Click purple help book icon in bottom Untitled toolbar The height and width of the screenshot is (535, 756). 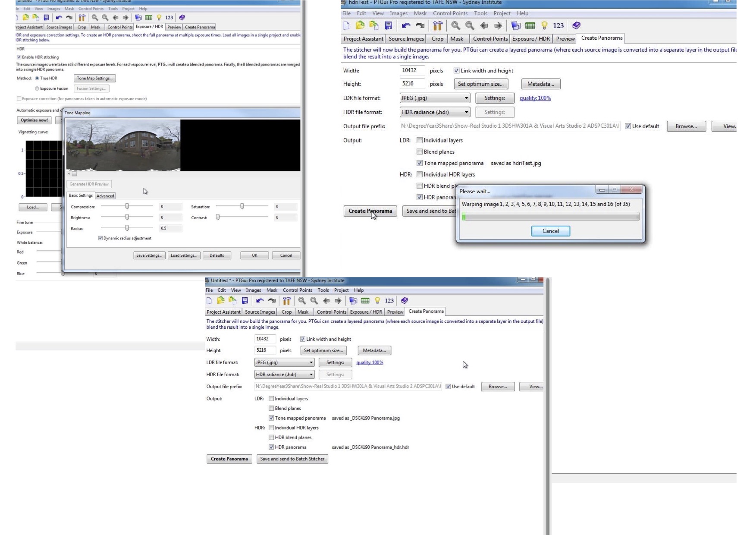(x=404, y=301)
